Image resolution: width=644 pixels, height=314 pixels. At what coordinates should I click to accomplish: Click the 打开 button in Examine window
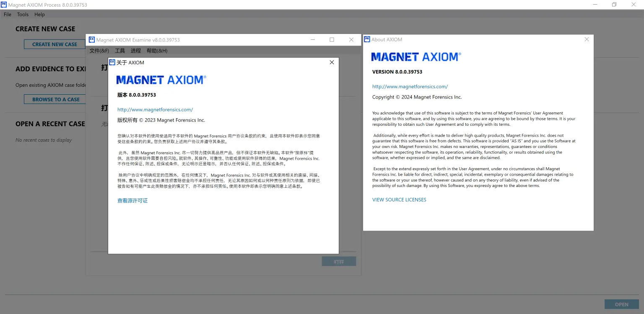click(339, 262)
